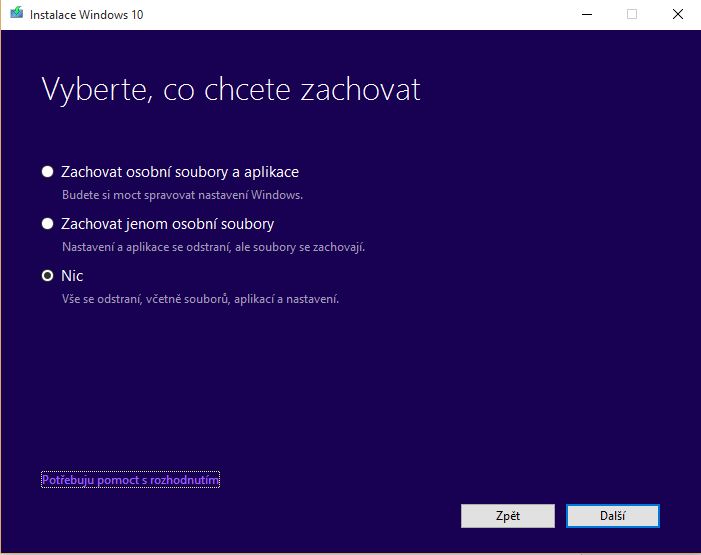Screen dimensions: 701x555
Task: Click blank blue area below the options
Action: [x=349, y=385]
